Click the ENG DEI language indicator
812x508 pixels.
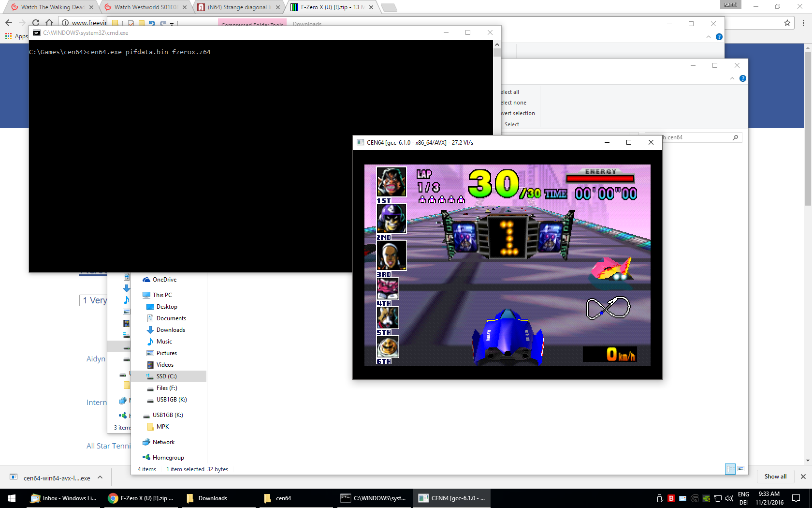[743, 498]
